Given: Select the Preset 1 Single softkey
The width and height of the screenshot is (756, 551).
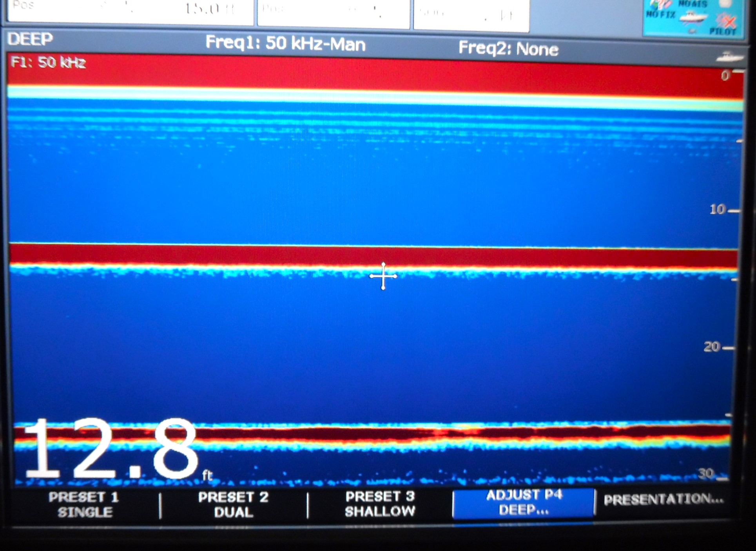Looking at the screenshot, I should pyautogui.click(x=84, y=504).
